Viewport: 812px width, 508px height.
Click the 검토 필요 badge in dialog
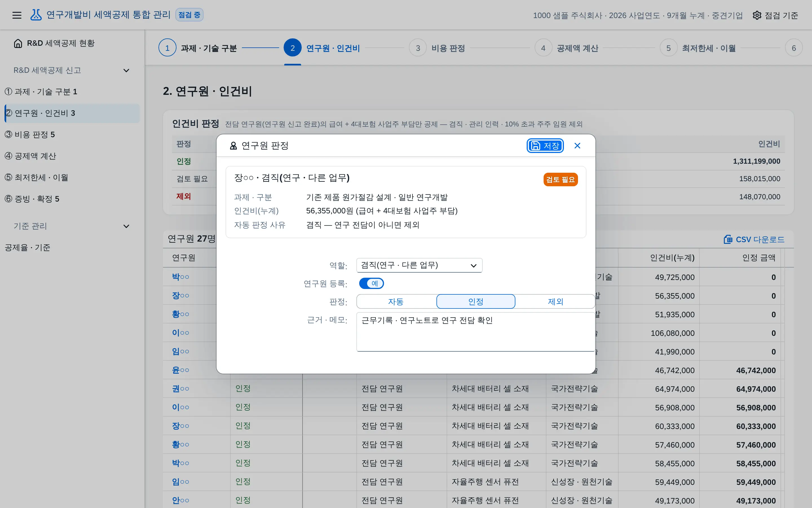pyautogui.click(x=560, y=180)
